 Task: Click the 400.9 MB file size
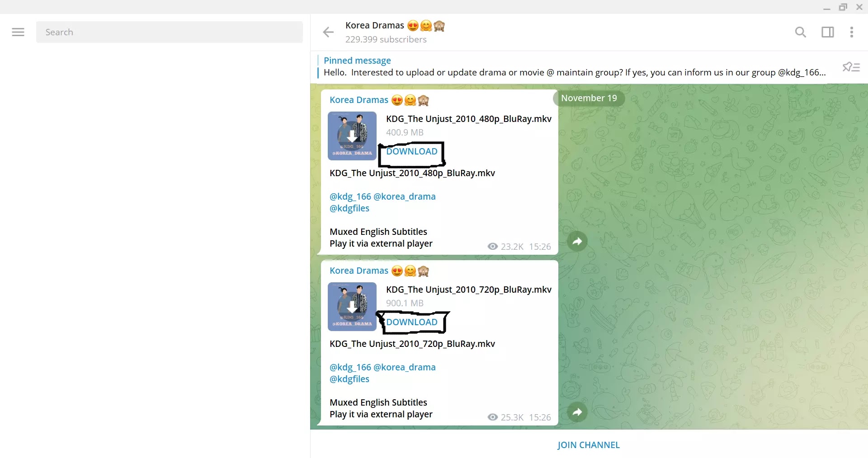click(x=405, y=132)
